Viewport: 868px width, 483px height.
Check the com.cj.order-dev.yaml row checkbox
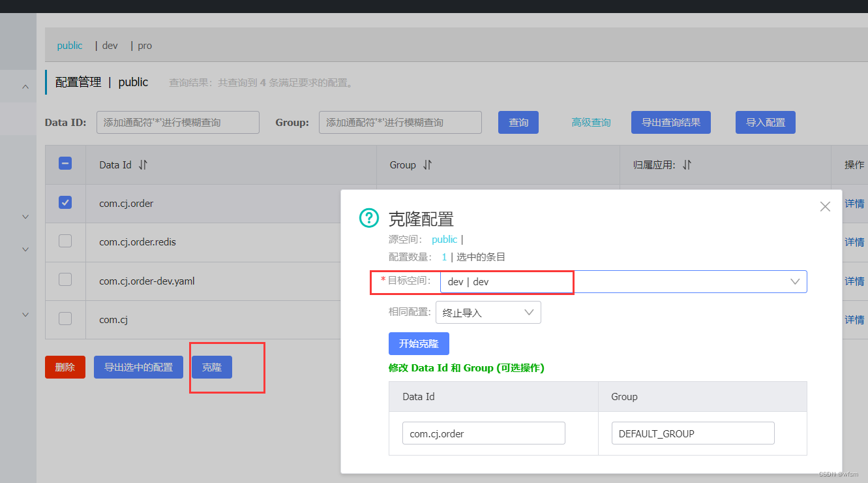pyautogui.click(x=65, y=279)
